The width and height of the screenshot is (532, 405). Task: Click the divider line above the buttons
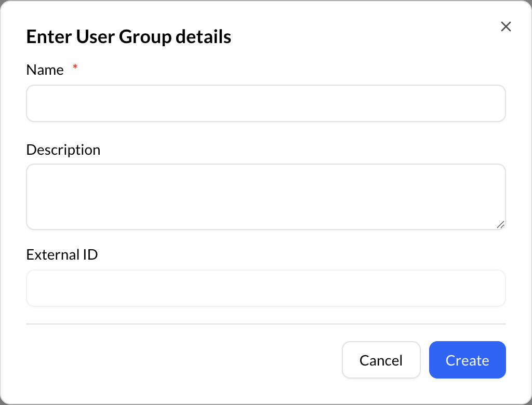point(266,323)
